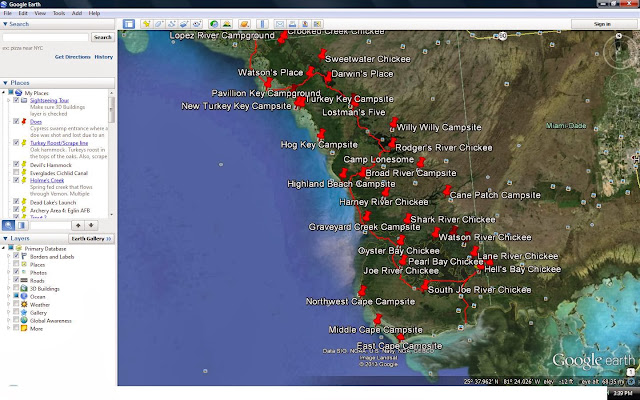The height and width of the screenshot is (400, 640).
Task: Uncheck the Sightseeing Tour checkbox
Action: click(16, 100)
